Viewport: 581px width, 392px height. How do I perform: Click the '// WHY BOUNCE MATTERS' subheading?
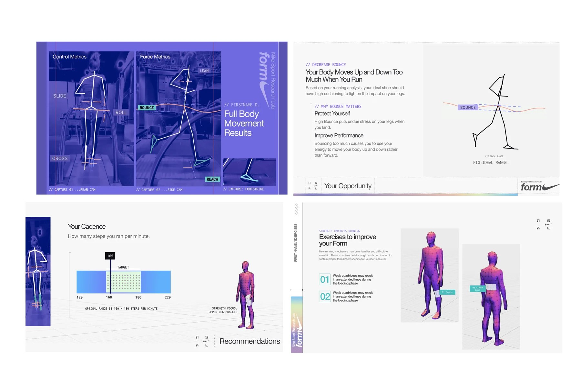pos(338,107)
